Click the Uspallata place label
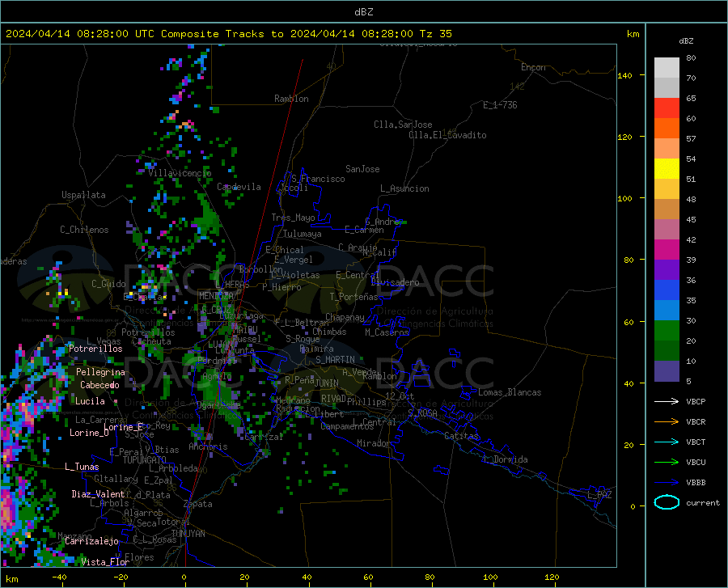 tap(83, 195)
